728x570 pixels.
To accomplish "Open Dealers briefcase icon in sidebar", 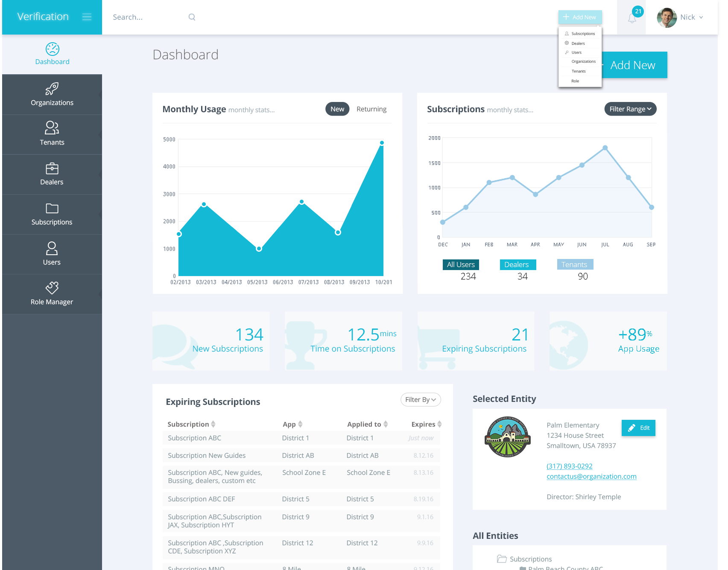I will pyautogui.click(x=52, y=168).
